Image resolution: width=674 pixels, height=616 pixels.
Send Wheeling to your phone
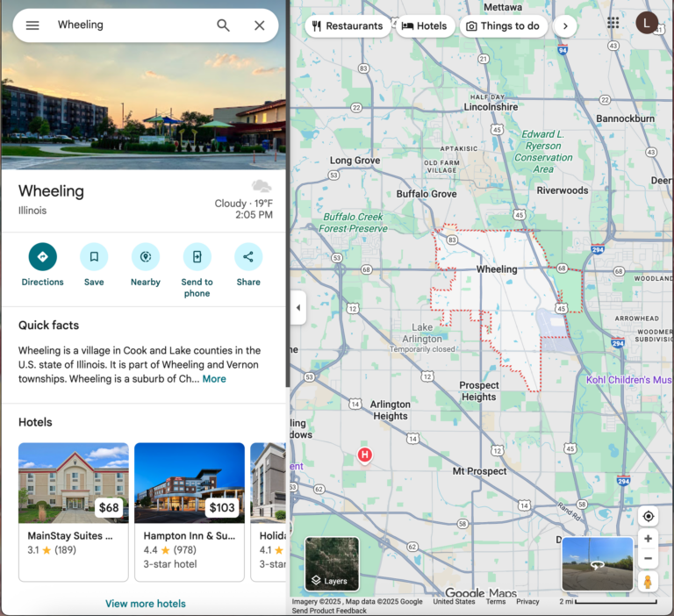coord(197,257)
